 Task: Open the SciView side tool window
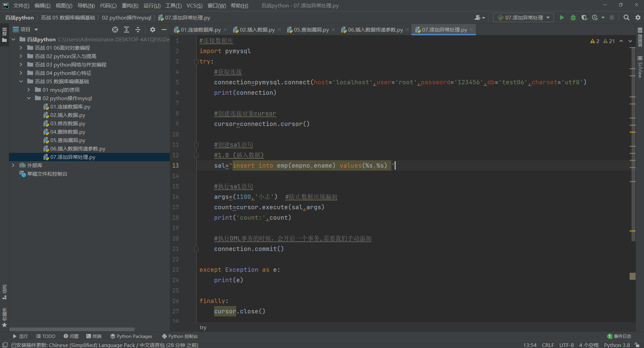point(640,67)
